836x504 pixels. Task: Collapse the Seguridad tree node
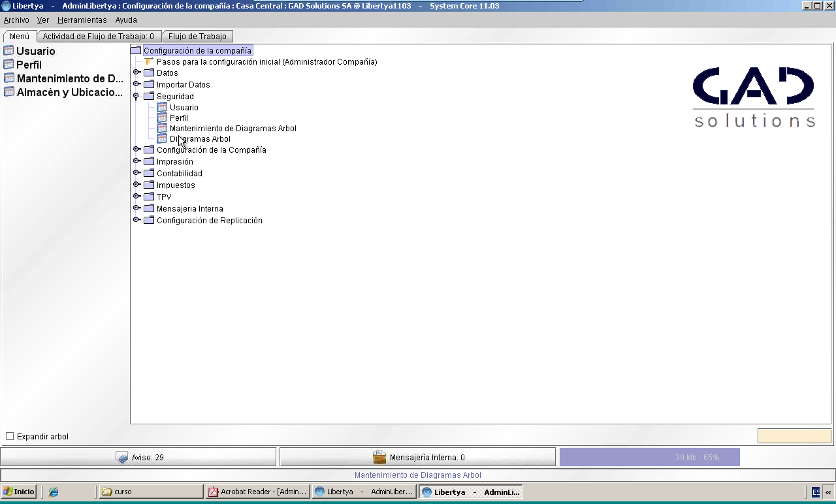[136, 96]
